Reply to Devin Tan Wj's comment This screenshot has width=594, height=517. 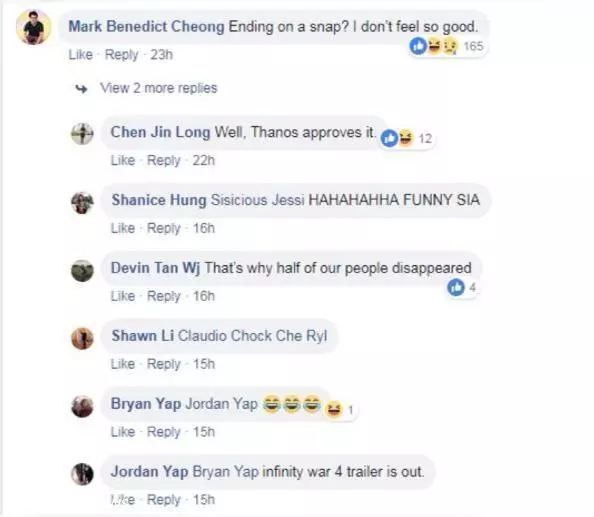163,296
